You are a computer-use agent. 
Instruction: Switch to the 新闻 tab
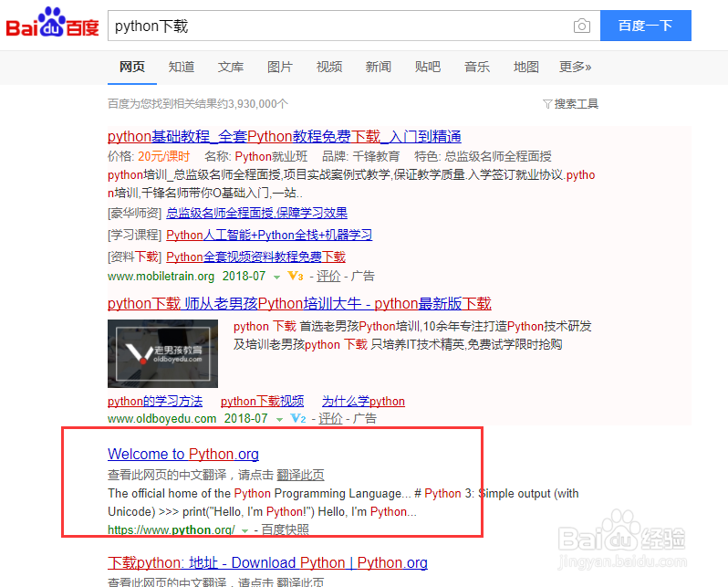(379, 67)
